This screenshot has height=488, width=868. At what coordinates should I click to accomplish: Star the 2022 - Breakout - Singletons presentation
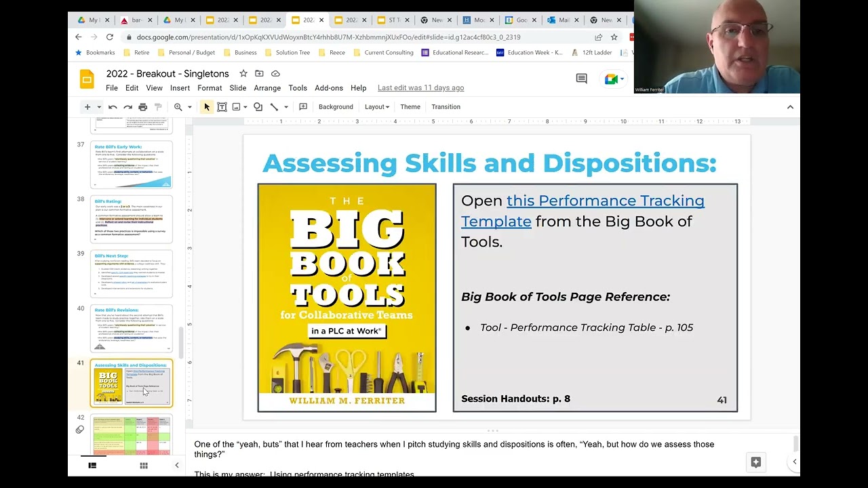pos(243,73)
